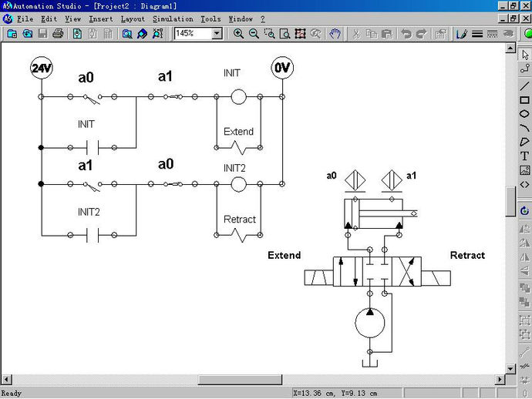532x399 pixels.
Task: Select the INIT holding contact
Action: pyautogui.click(x=93, y=147)
